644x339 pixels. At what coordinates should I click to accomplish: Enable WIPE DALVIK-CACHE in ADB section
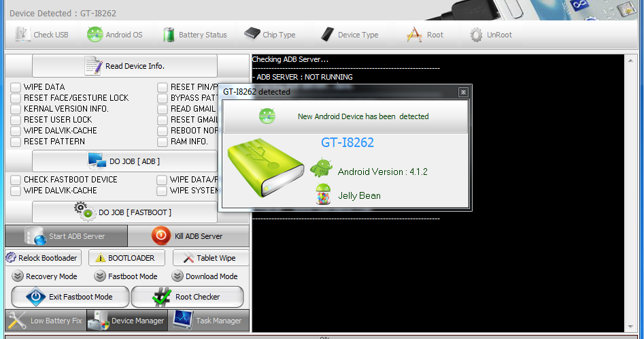coord(16,131)
